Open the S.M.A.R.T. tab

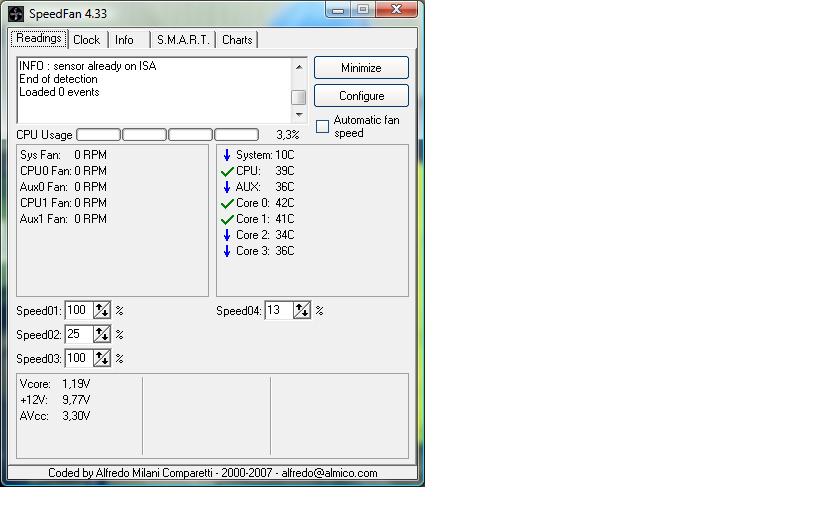pyautogui.click(x=183, y=40)
